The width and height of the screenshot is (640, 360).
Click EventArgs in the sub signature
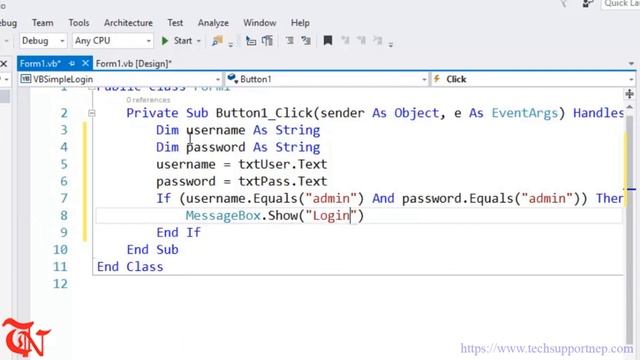coord(524,113)
